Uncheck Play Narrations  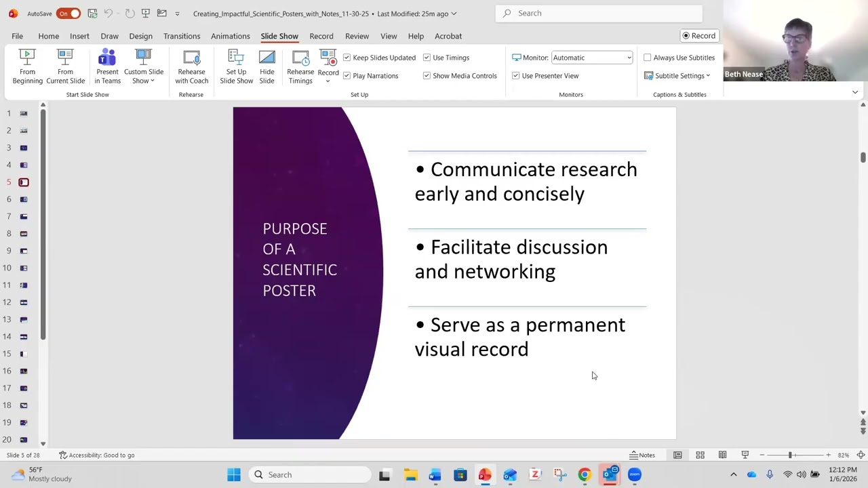(x=347, y=76)
